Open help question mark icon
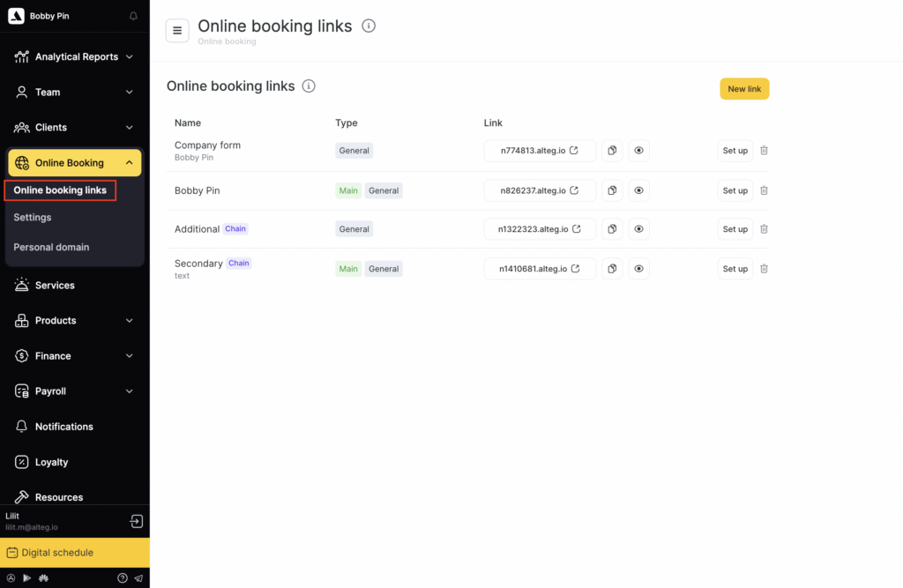Image resolution: width=903 pixels, height=588 pixels. 123,578
